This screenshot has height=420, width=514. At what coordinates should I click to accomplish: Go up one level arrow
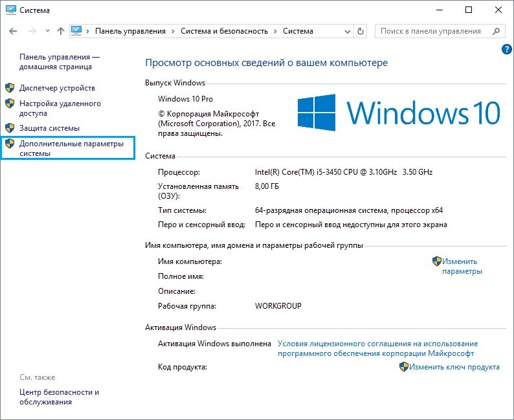tap(61, 31)
